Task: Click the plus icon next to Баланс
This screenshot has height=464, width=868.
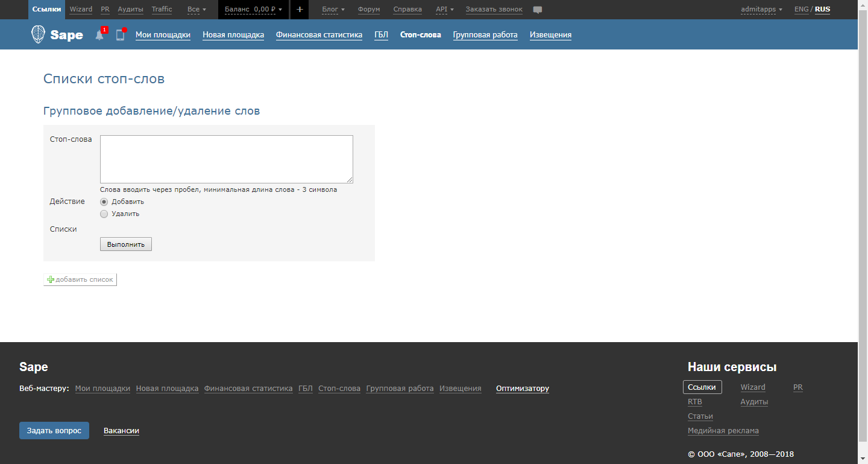Action: 300,9
